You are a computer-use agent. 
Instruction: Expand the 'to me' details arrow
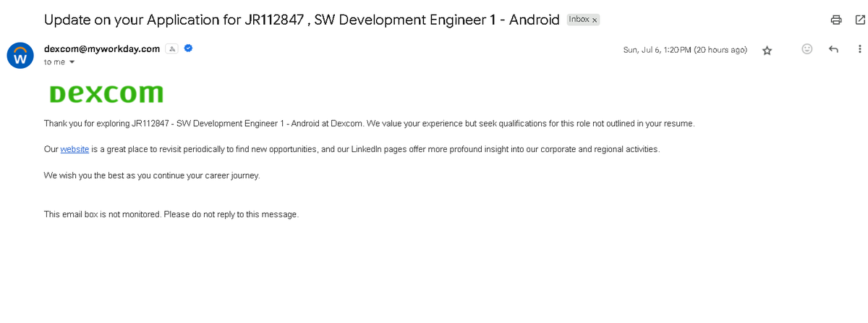72,62
